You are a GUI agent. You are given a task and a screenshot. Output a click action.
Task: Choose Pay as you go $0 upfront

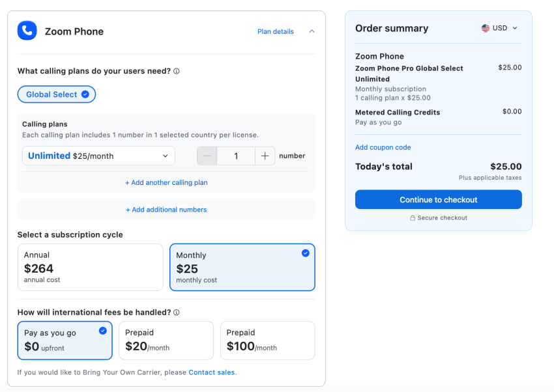coord(65,341)
